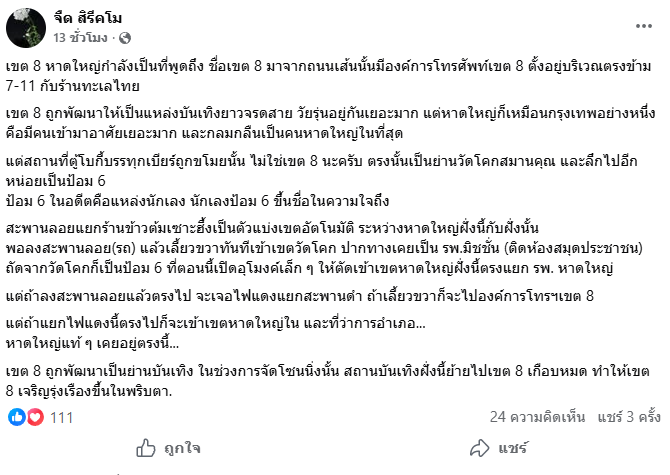Show who reacted via 111 count
Screen dimensions: 670x475
coord(61,416)
